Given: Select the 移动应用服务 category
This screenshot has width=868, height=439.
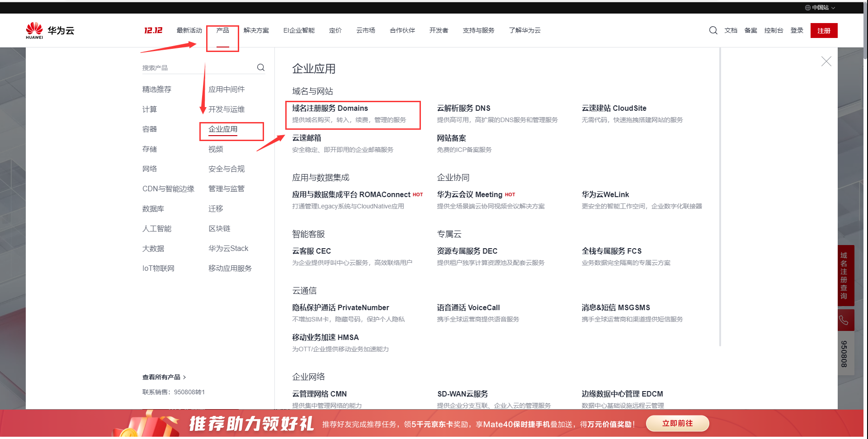Looking at the screenshot, I should click(230, 269).
